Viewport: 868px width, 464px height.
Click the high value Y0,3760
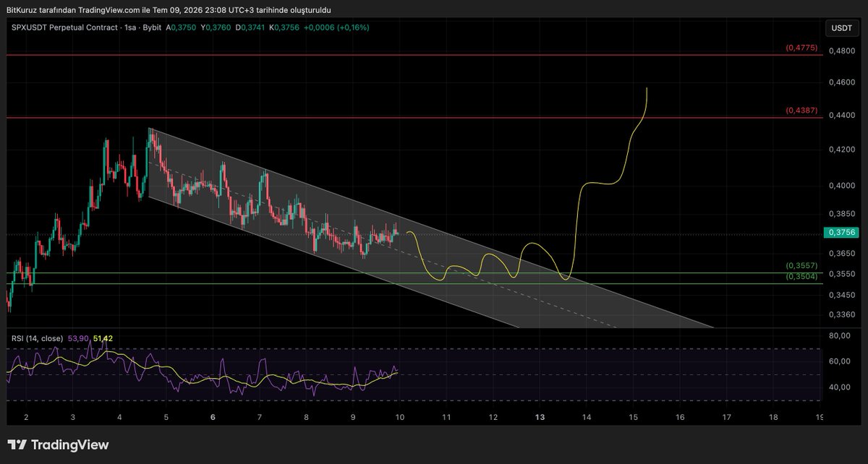[x=216, y=27]
